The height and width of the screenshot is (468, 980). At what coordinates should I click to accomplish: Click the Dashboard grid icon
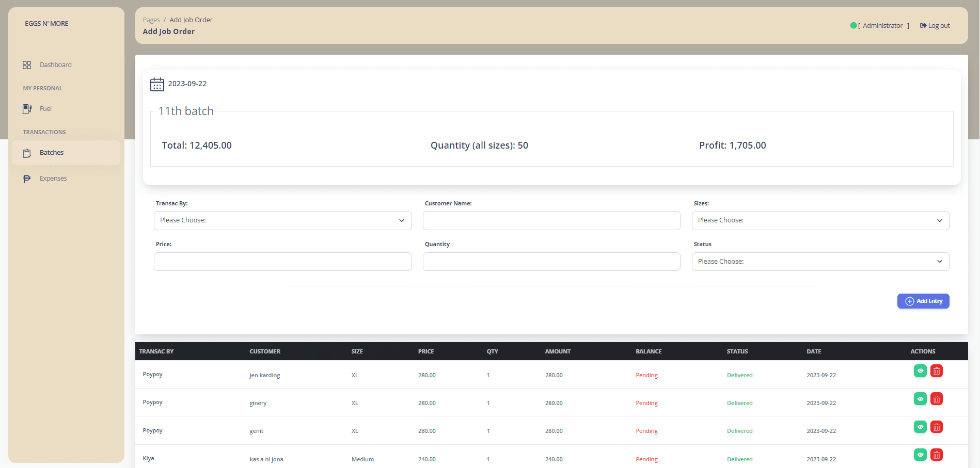(27, 65)
